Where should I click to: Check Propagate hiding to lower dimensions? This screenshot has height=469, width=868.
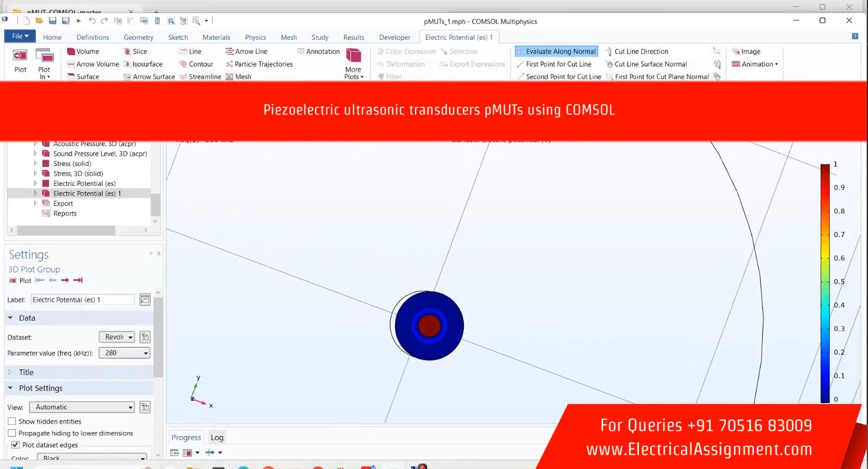click(x=12, y=433)
